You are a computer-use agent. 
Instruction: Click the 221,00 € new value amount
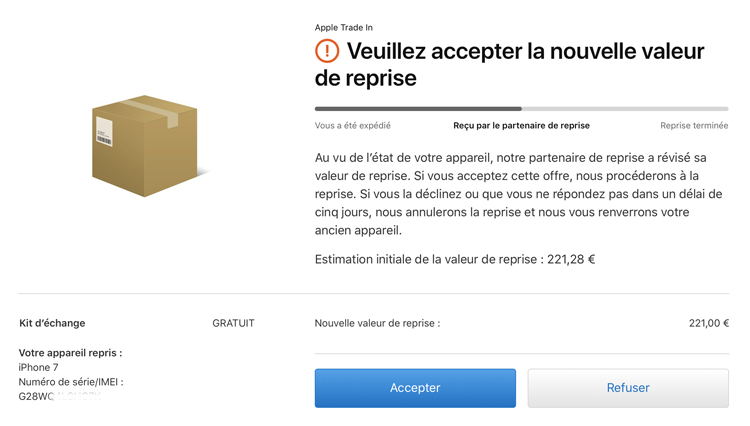(709, 323)
